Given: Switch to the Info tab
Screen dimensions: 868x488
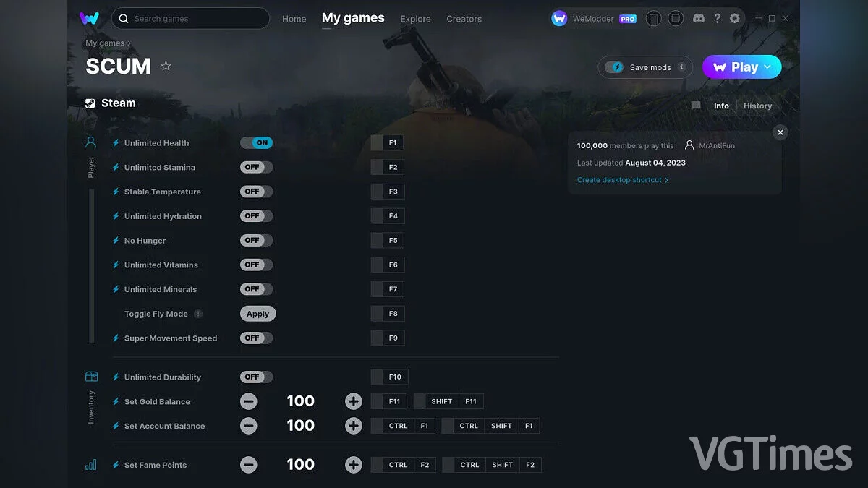Looking at the screenshot, I should coord(721,106).
